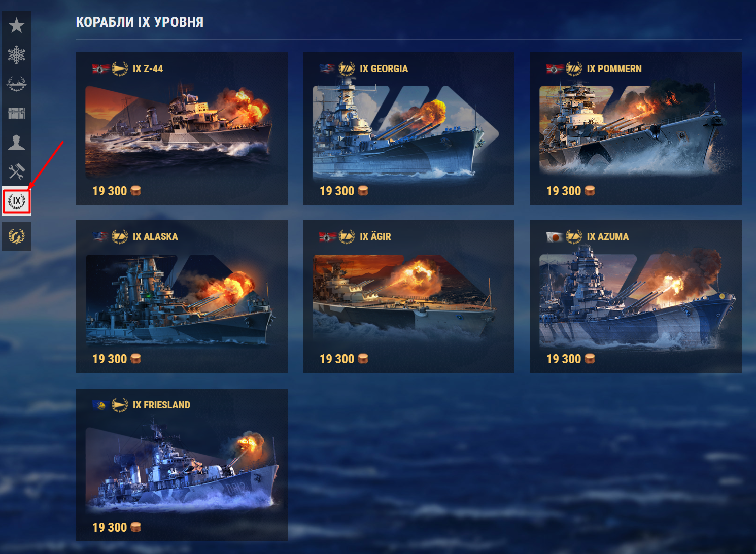The height and width of the screenshot is (554, 756).
Task: Click the Japanese flag icon on Azuma card
Action: pos(555,236)
